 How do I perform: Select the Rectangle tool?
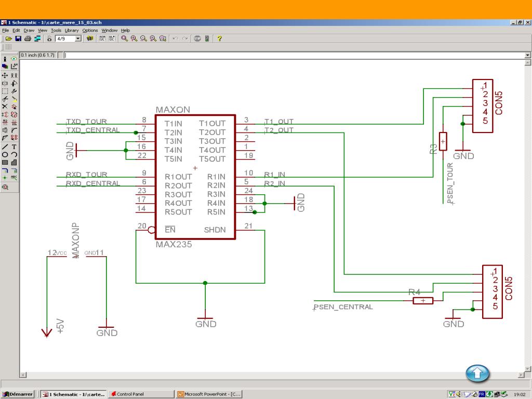(x=5, y=163)
